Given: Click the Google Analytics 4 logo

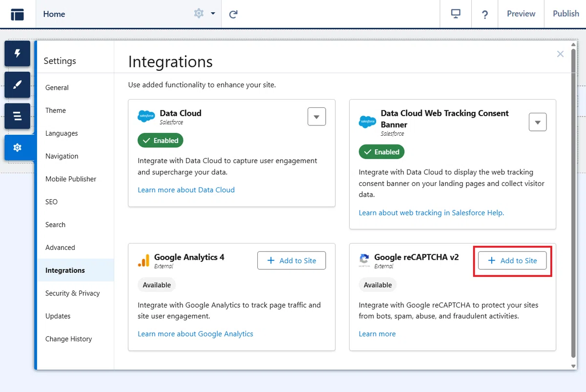Looking at the screenshot, I should tap(144, 261).
